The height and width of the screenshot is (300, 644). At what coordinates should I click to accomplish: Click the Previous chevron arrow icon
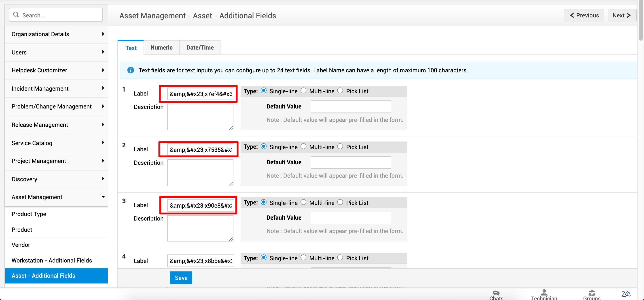[x=572, y=15]
